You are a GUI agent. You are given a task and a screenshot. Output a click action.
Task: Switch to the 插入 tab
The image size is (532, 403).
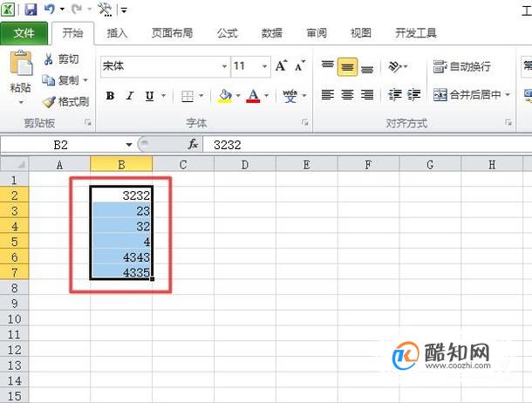click(117, 33)
